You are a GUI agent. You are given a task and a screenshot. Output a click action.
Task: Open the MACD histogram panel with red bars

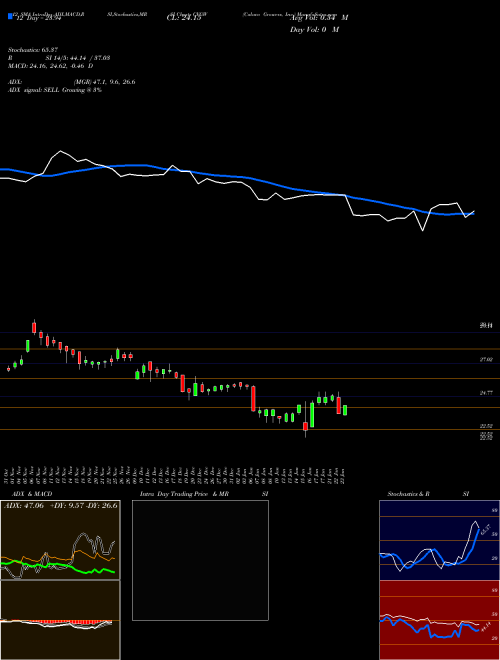coord(60,620)
